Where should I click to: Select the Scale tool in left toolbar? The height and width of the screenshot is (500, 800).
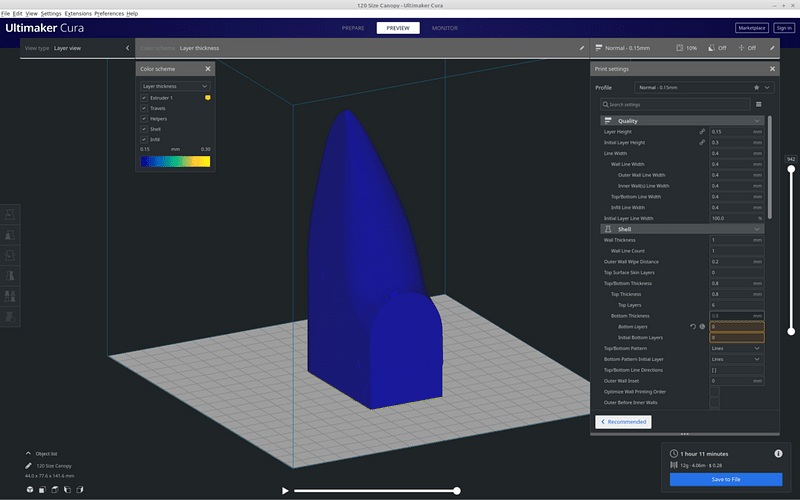click(10, 235)
